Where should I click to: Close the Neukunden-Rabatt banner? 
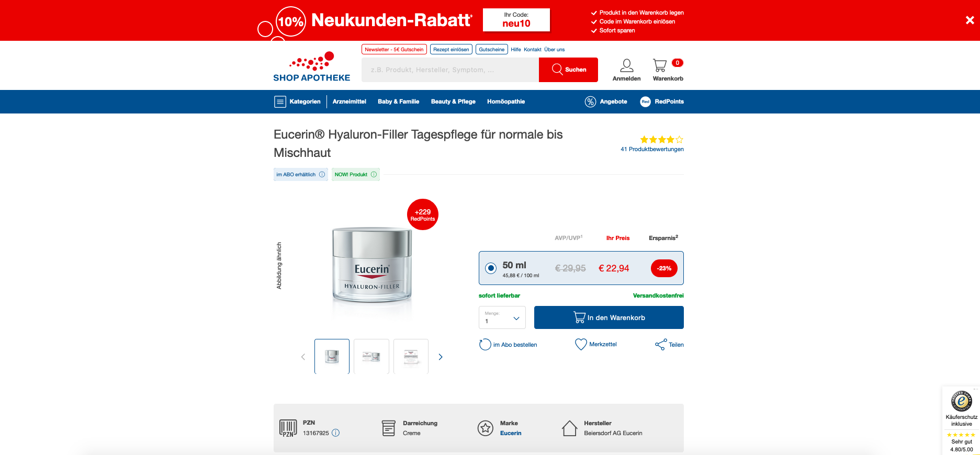[970, 20]
